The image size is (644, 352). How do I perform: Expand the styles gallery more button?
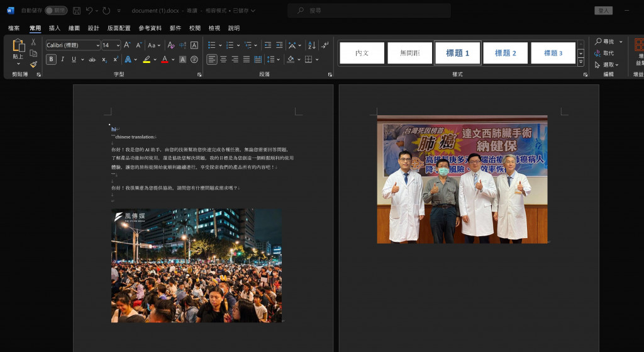580,62
